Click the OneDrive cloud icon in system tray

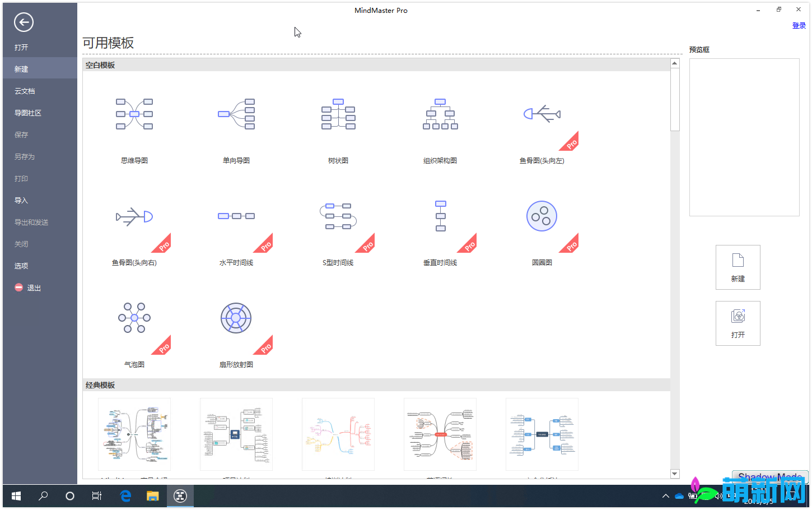click(x=678, y=496)
